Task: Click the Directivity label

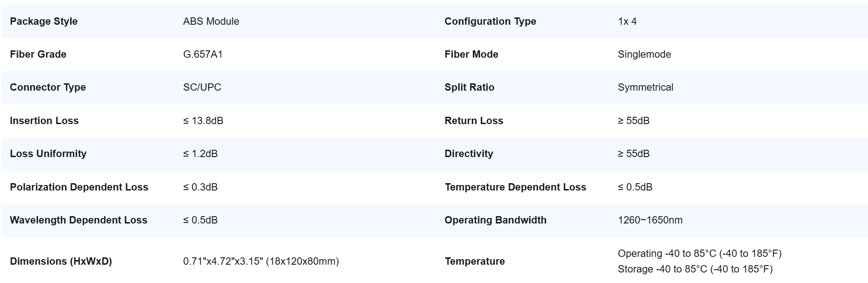Action: 469,154
